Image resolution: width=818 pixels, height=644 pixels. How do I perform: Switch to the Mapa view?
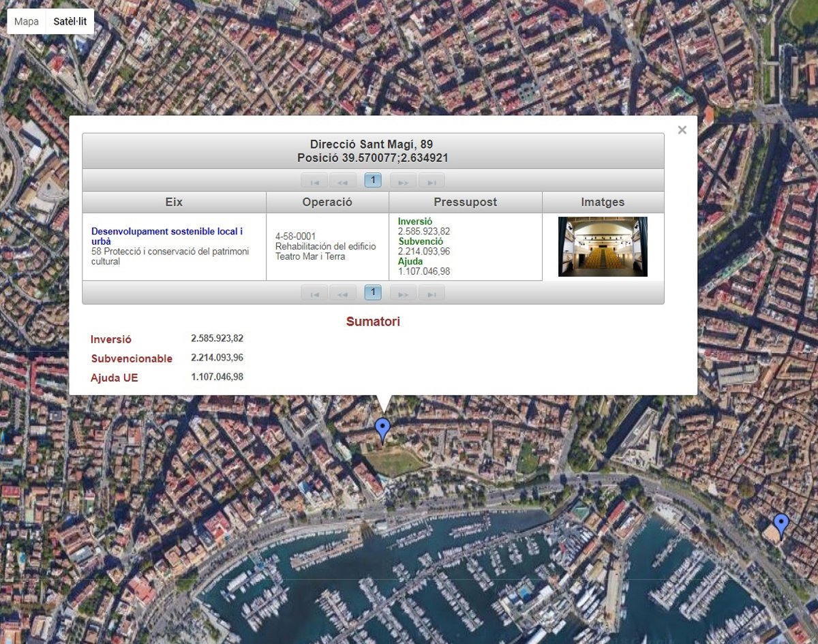(x=27, y=22)
